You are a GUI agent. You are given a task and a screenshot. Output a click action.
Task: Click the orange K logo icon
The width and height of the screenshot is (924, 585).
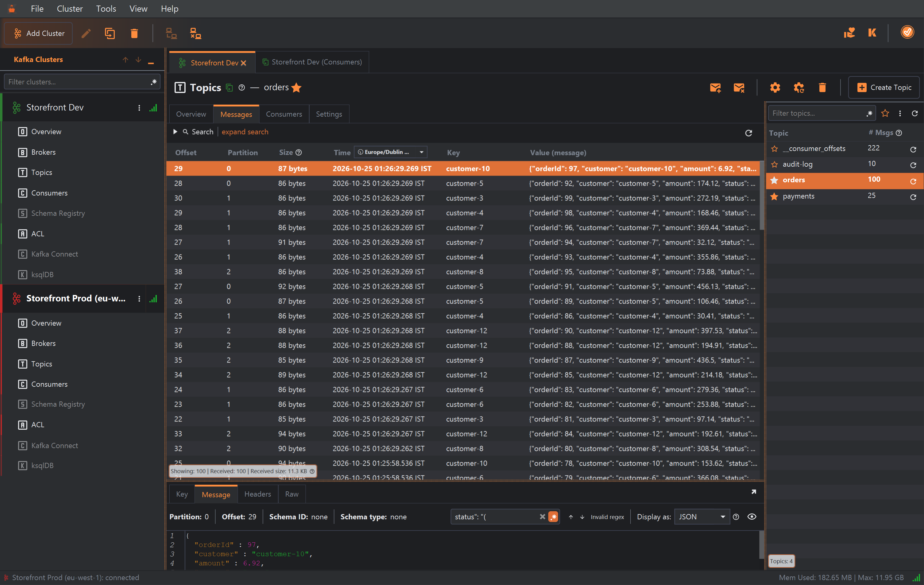point(872,33)
